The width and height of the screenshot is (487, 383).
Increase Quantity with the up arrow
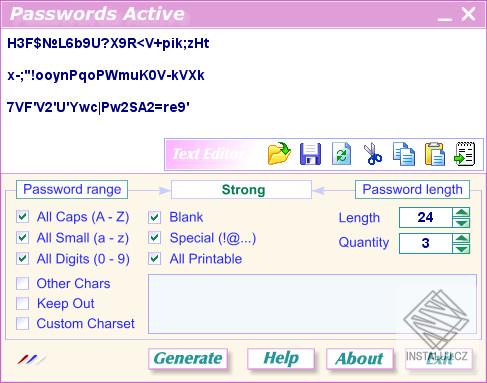(461, 238)
